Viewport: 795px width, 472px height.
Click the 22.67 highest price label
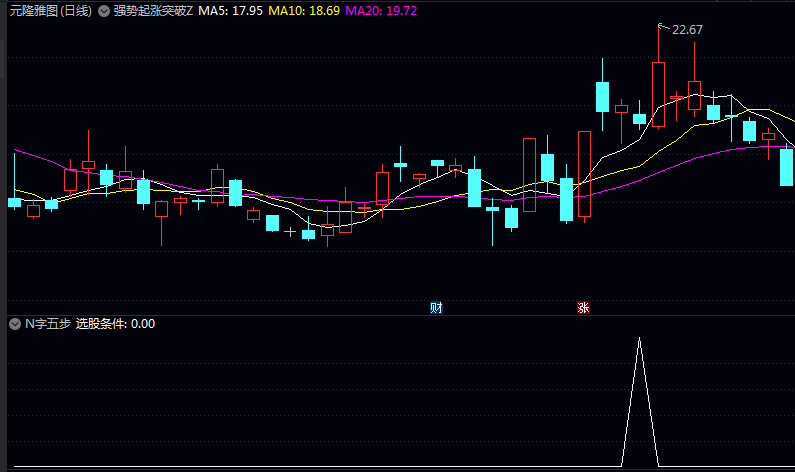(688, 30)
